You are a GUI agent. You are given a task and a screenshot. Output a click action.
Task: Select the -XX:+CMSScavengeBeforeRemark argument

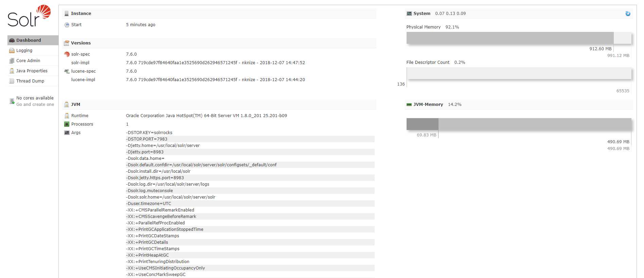coord(161,217)
